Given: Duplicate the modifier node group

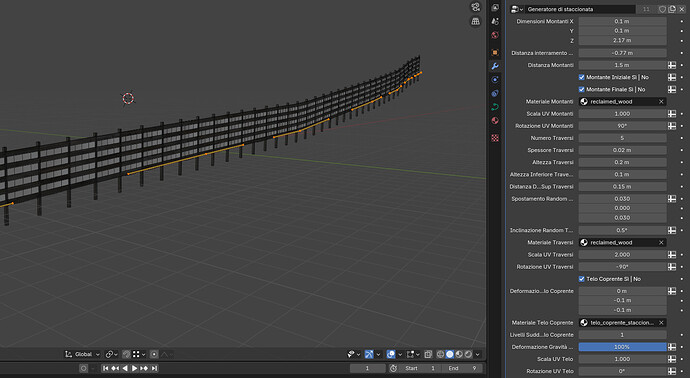Looking at the screenshot, I should click(672, 9).
